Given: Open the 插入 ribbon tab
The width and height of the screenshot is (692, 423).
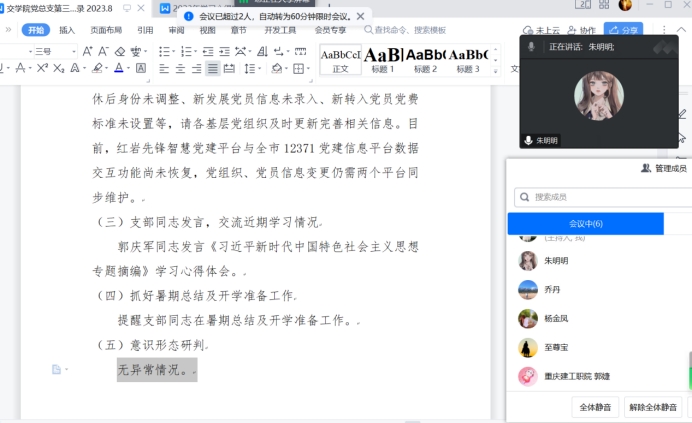Looking at the screenshot, I should click(x=67, y=30).
